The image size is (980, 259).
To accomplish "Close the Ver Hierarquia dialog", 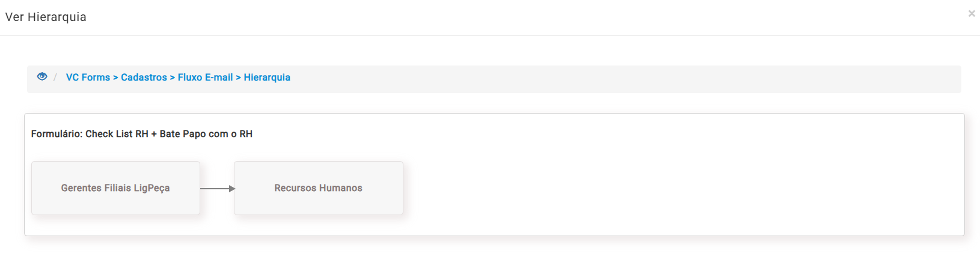I will point(971,14).
